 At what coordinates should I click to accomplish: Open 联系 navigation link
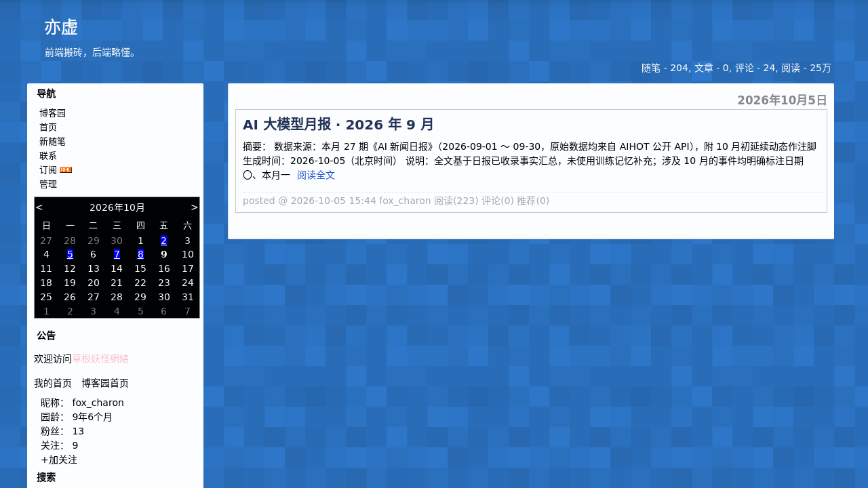(x=48, y=156)
